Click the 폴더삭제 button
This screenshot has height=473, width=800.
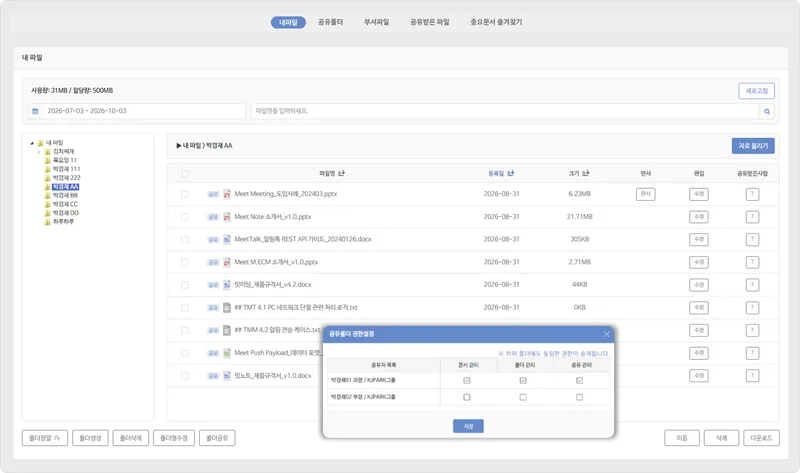131,438
